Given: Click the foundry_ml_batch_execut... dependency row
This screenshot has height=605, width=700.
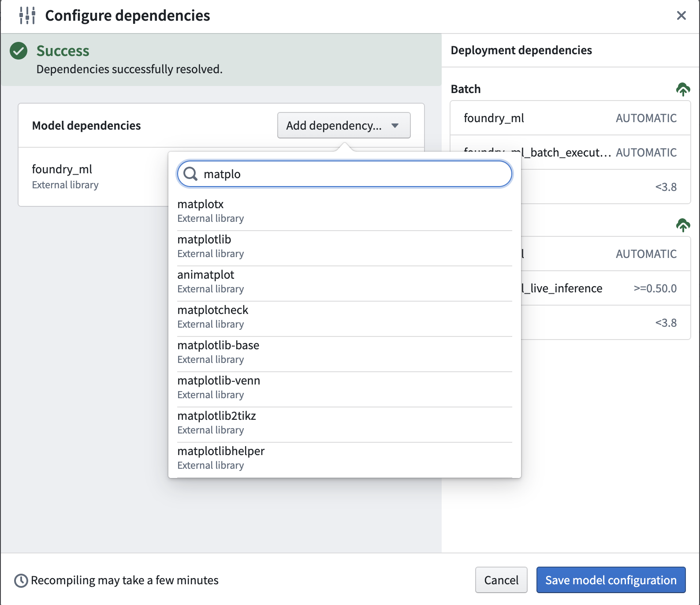Looking at the screenshot, I should click(x=570, y=153).
